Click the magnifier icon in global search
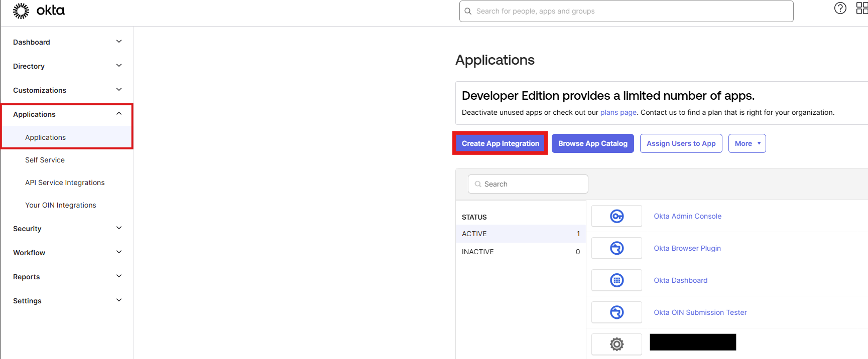868x359 pixels. point(468,11)
